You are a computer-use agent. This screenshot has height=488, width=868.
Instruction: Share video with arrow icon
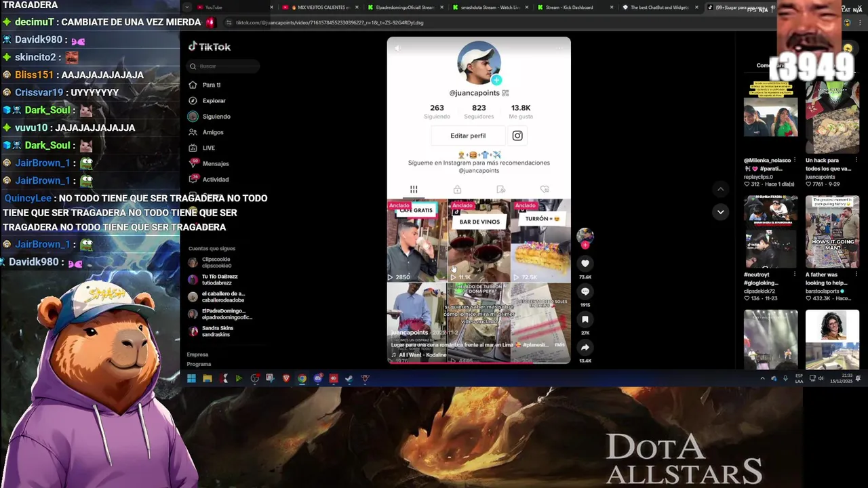585,348
